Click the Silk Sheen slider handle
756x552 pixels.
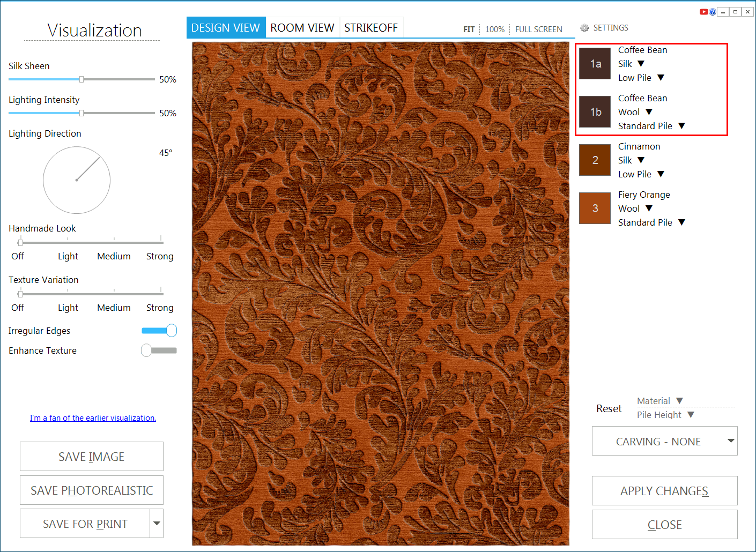pyautogui.click(x=81, y=79)
